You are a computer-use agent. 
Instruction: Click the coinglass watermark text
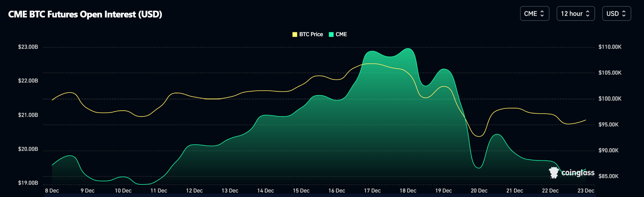pyautogui.click(x=578, y=173)
